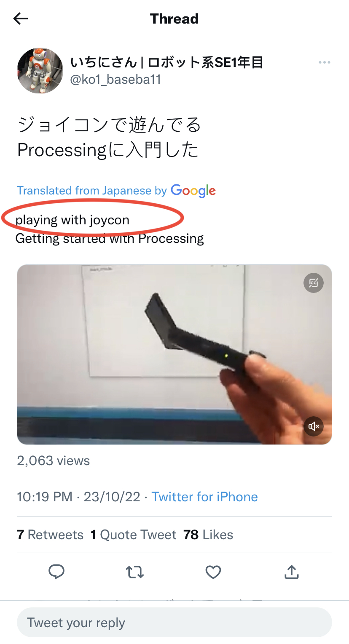Open the Twitter for iPhone link
Viewport: 349px width, 644px height.
point(204,497)
